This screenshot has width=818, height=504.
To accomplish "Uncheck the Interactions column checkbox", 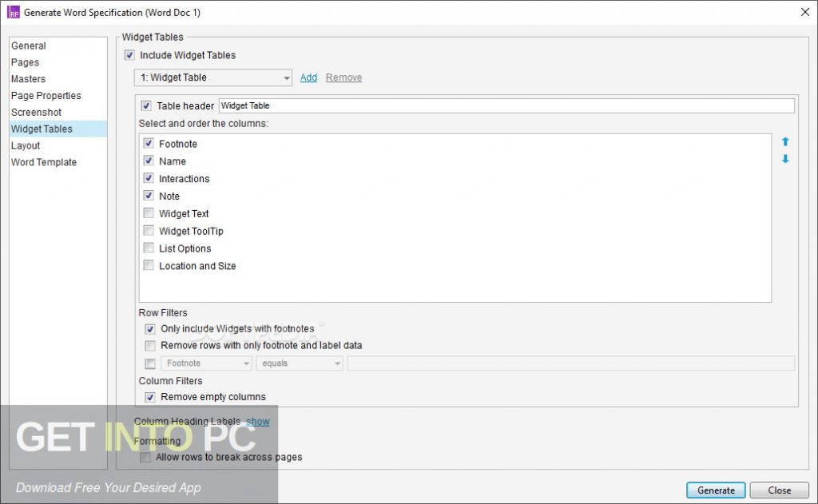I will pyautogui.click(x=149, y=178).
